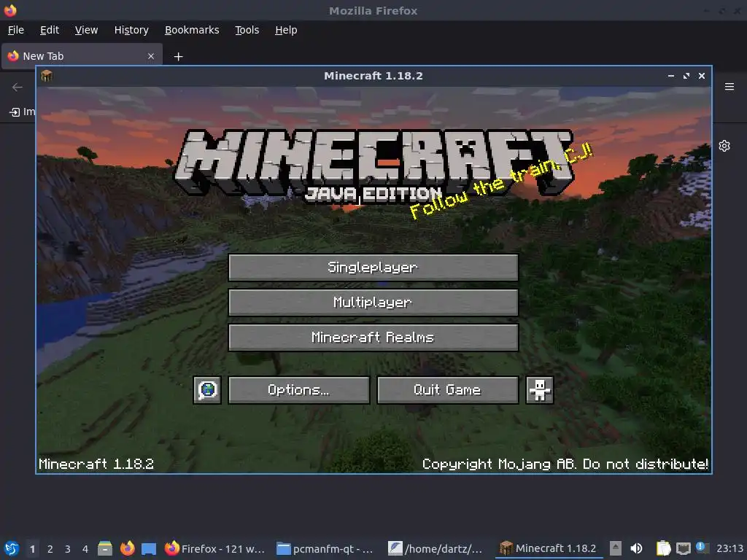Open the Firefox Edit menu
The height and width of the screenshot is (560, 747).
pyautogui.click(x=50, y=30)
